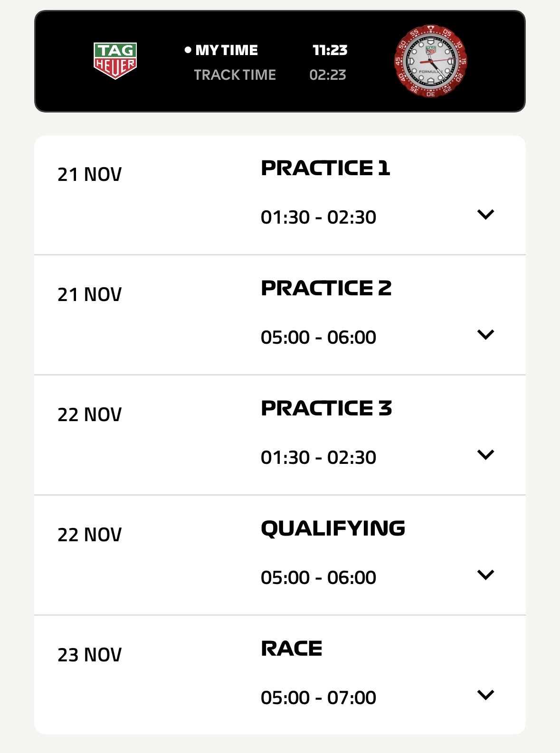
Task: Switch to Track Time display
Action: [235, 75]
